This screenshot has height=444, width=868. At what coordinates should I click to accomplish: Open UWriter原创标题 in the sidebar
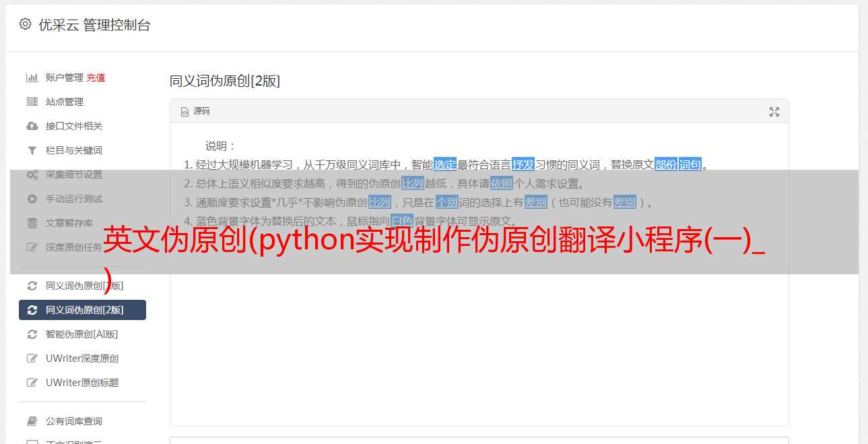[82, 383]
